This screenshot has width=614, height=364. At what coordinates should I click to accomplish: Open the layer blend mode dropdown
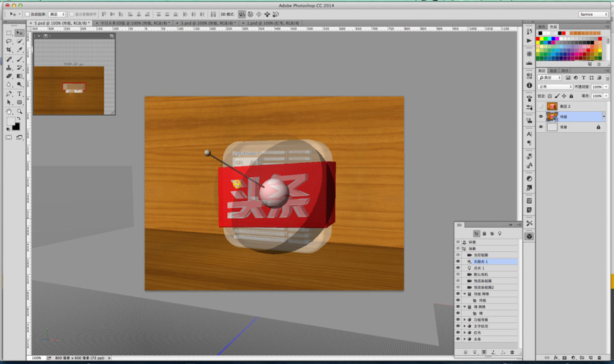pos(555,87)
